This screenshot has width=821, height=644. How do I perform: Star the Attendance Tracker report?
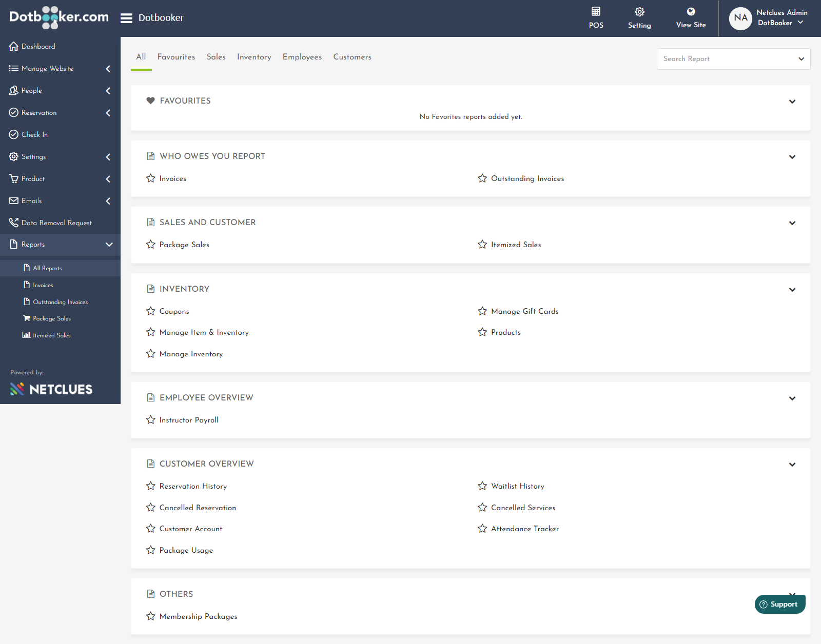(482, 528)
